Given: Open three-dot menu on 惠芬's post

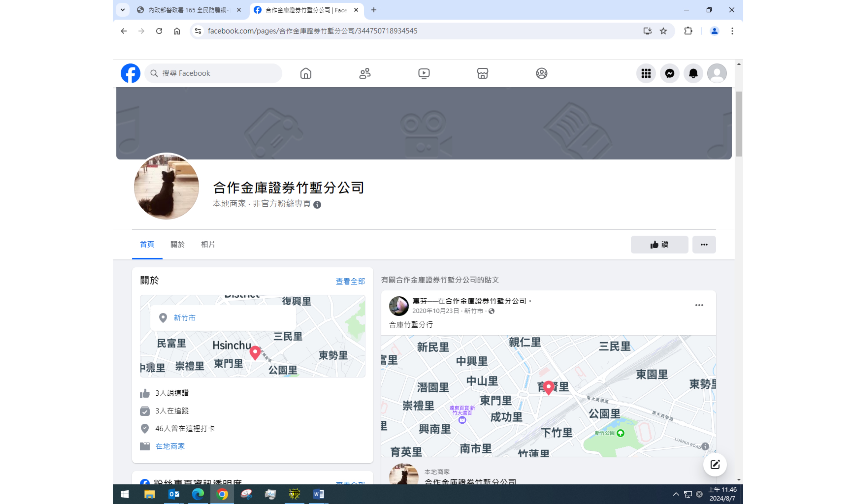Looking at the screenshot, I should (x=699, y=305).
